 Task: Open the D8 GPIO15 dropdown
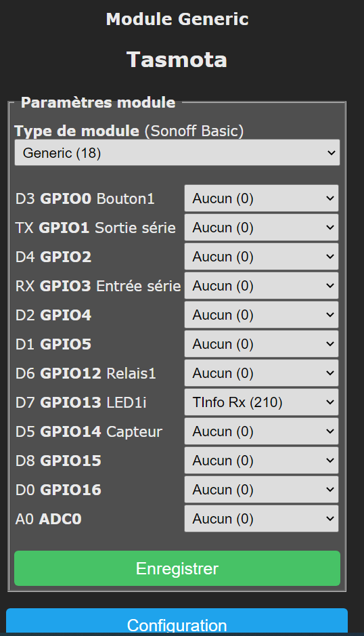pyautogui.click(x=261, y=461)
